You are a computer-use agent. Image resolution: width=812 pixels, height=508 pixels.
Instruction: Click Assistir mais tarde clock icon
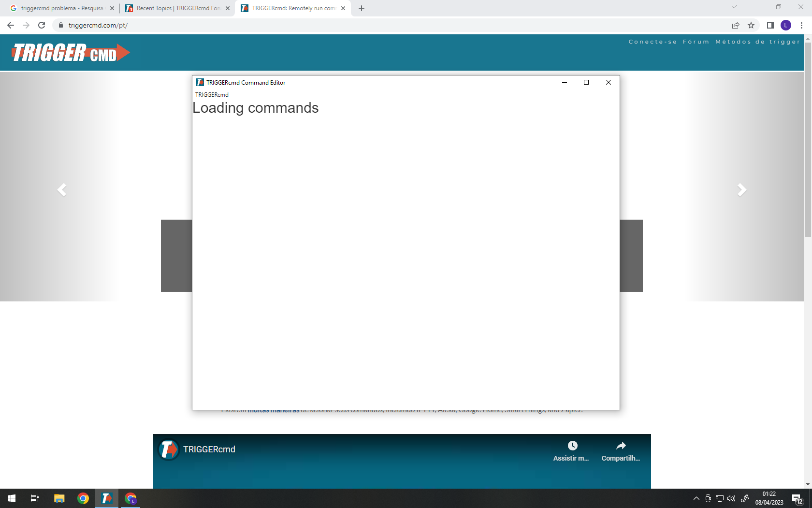(x=572, y=446)
